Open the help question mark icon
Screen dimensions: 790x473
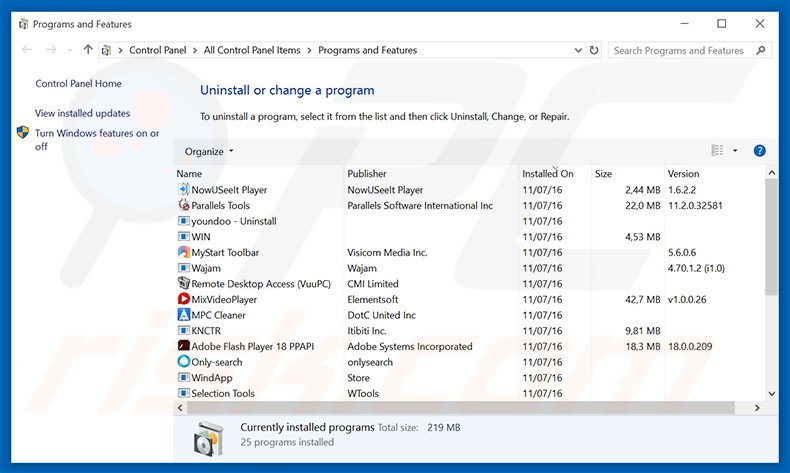pyautogui.click(x=759, y=151)
